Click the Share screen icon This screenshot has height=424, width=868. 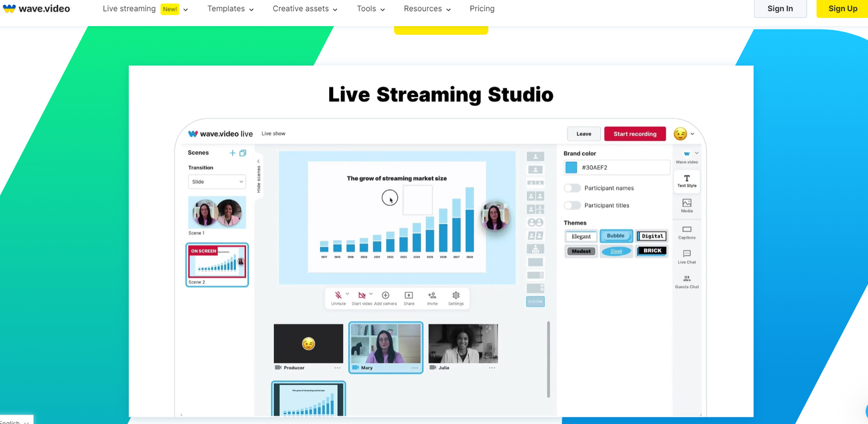409,295
